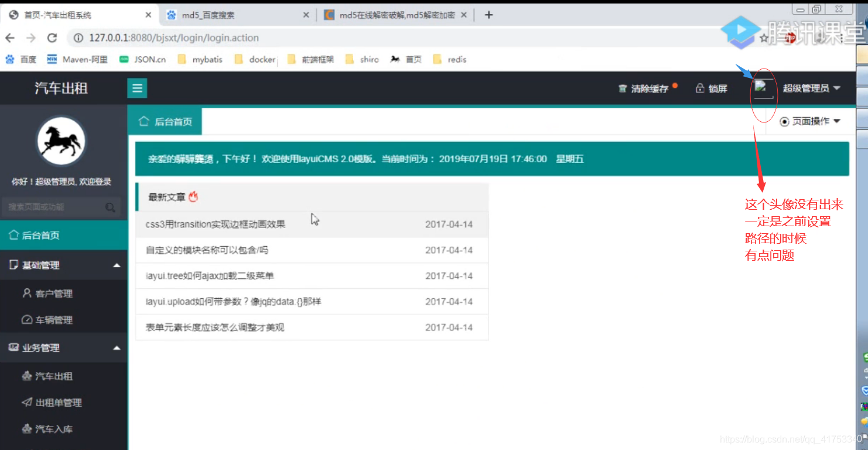Open the 超级管理员 dropdown menu
The image size is (868, 450).
(811, 88)
